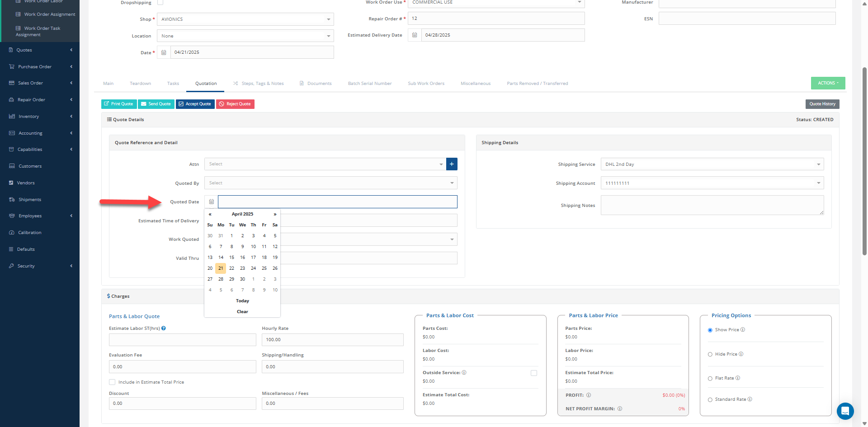This screenshot has width=868, height=427.
Task: Select the Hide Price radio option
Action: point(710,354)
